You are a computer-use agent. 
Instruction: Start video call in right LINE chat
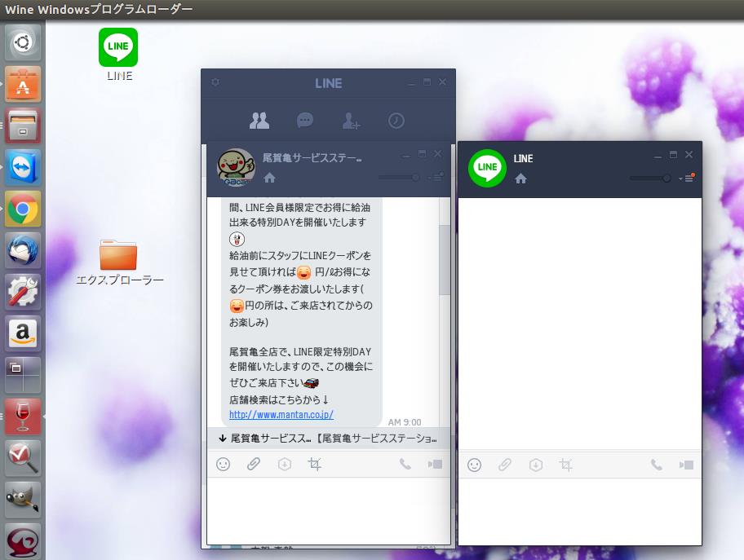point(686,465)
